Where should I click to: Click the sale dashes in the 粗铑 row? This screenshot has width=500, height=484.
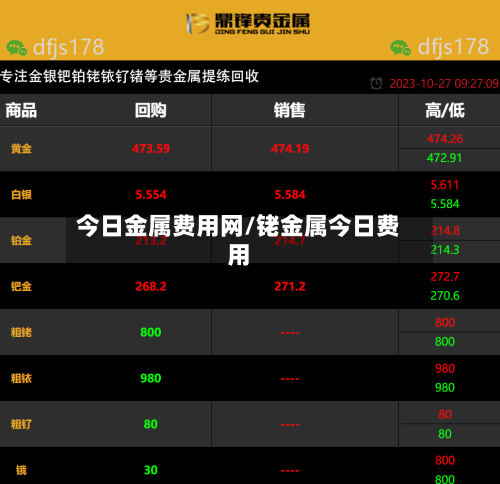point(290,333)
